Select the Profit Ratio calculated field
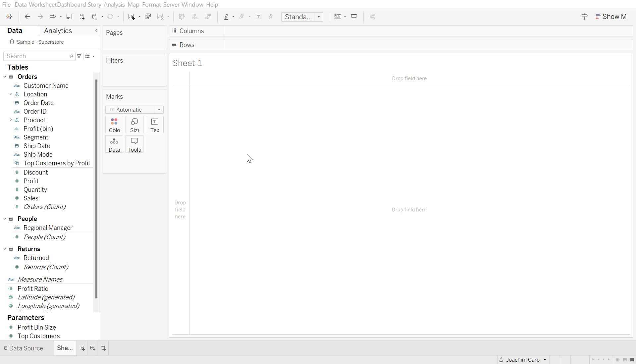 point(33,288)
